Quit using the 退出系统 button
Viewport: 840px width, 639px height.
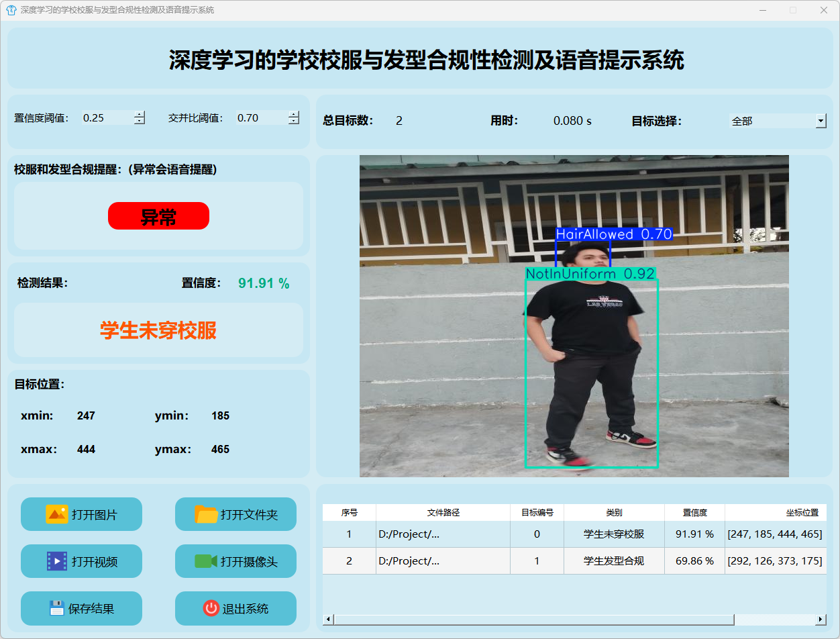tap(235, 608)
